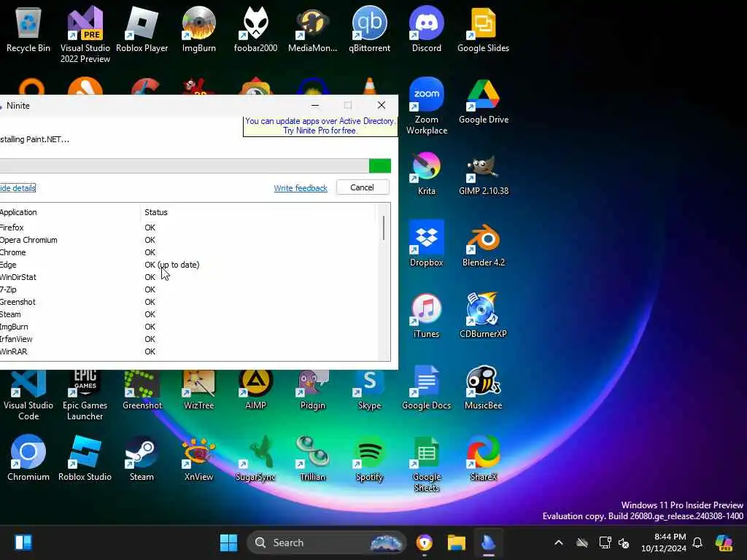This screenshot has height=560, width=747.
Task: Select the iTunes desktop icon
Action: 426,315
